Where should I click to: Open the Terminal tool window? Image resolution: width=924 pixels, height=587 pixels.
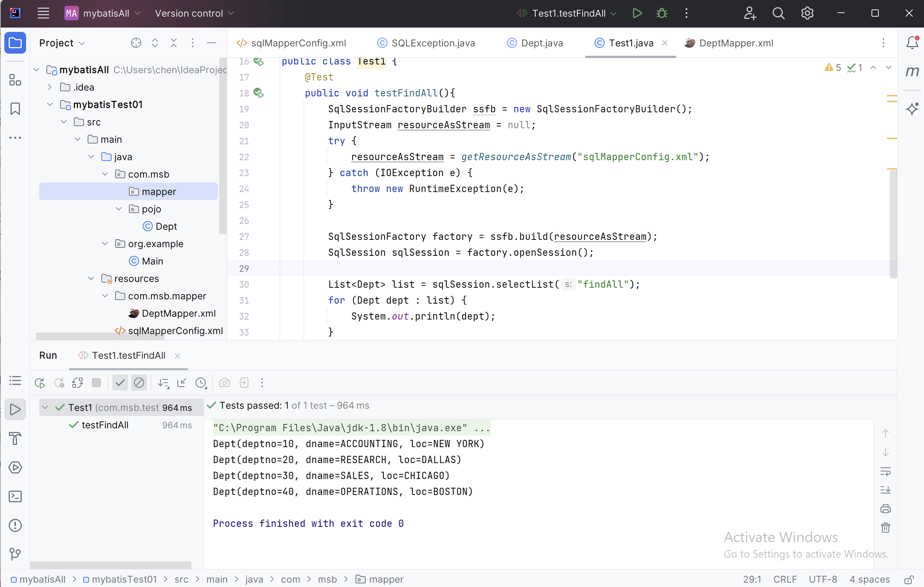point(15,496)
